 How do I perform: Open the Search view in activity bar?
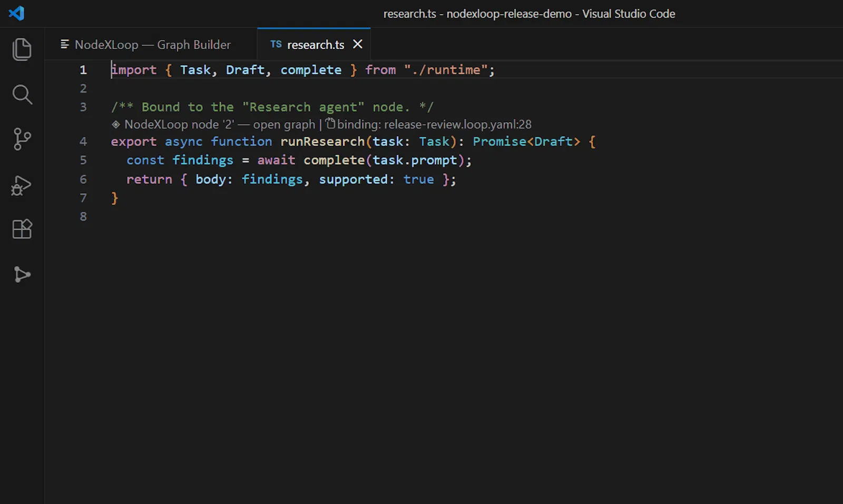pos(22,95)
